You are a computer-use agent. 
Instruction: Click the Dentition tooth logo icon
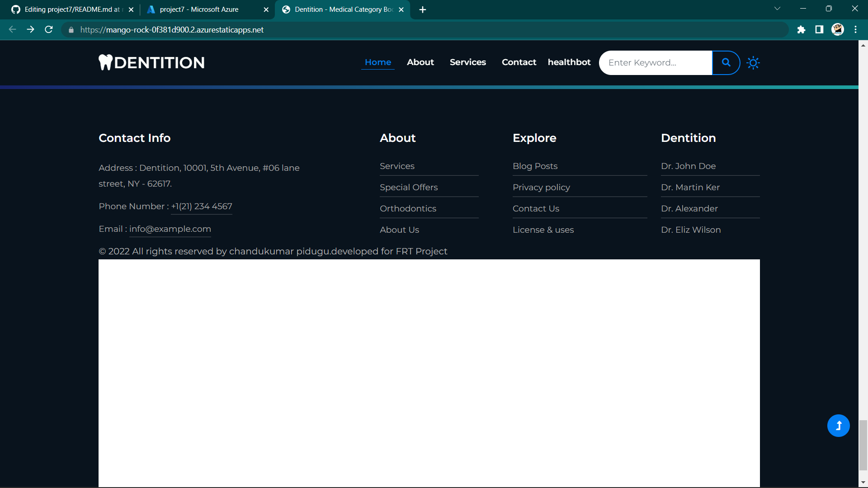pyautogui.click(x=105, y=62)
